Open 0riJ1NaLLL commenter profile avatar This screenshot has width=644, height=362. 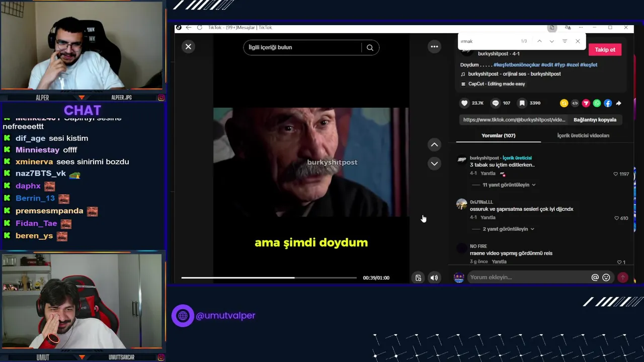point(461,204)
